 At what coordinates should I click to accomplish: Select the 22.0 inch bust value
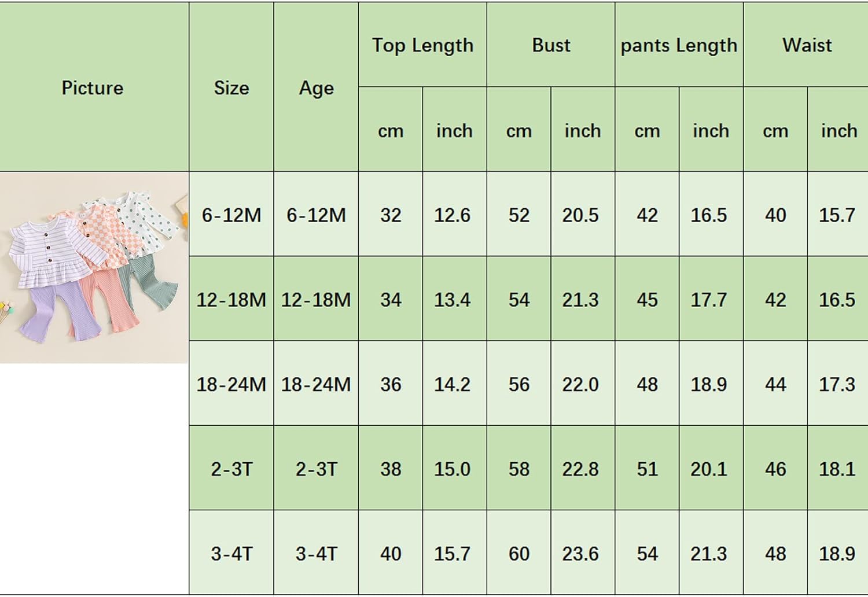(x=581, y=384)
